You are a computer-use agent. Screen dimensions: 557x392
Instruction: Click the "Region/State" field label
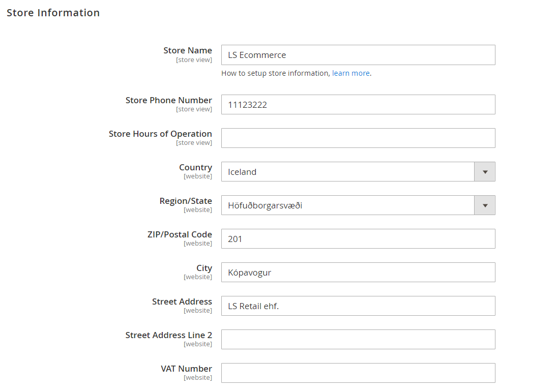[186, 201]
